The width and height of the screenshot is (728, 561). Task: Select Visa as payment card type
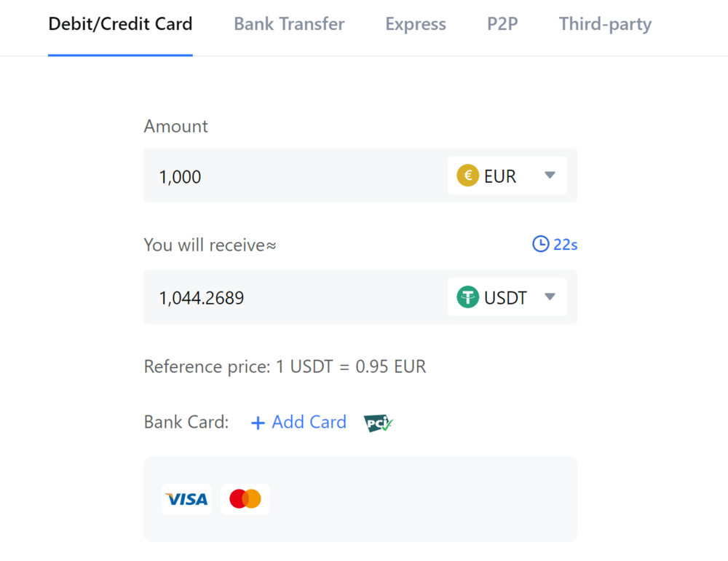(x=186, y=499)
